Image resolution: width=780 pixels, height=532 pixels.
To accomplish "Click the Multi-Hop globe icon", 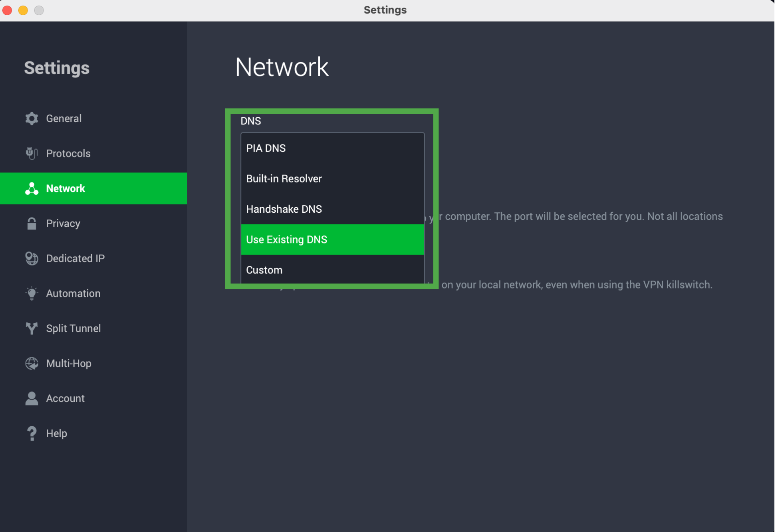I will 32,363.
